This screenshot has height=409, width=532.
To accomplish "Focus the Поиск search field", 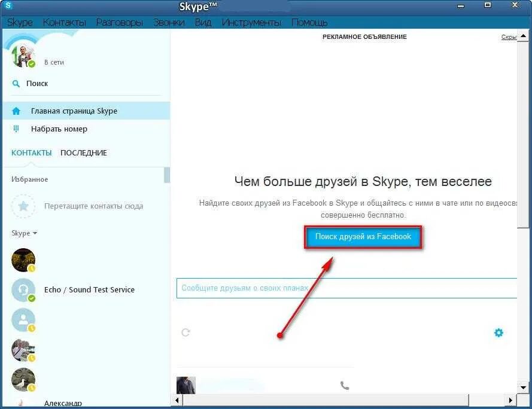I will click(87, 84).
